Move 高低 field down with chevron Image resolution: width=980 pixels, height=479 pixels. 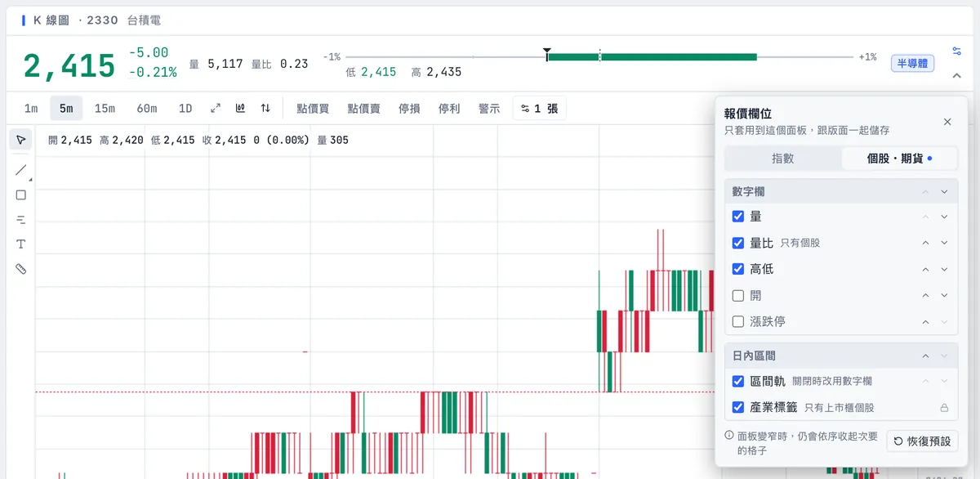[x=944, y=269]
